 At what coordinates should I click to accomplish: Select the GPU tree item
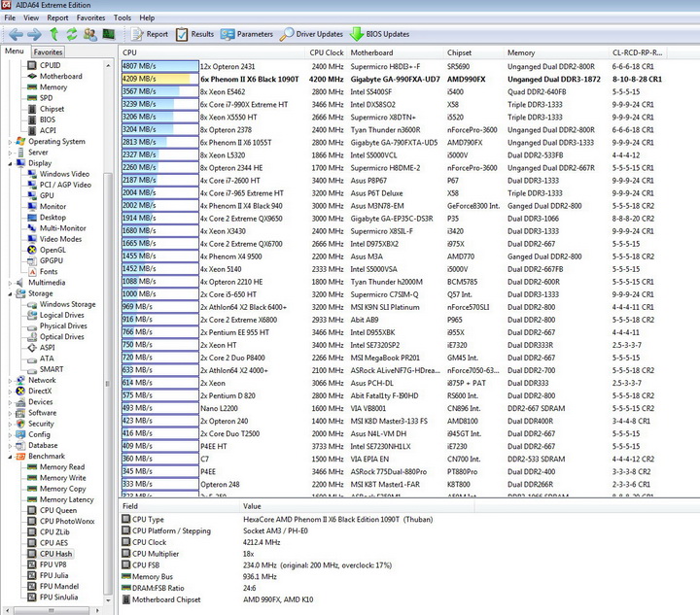(x=41, y=195)
